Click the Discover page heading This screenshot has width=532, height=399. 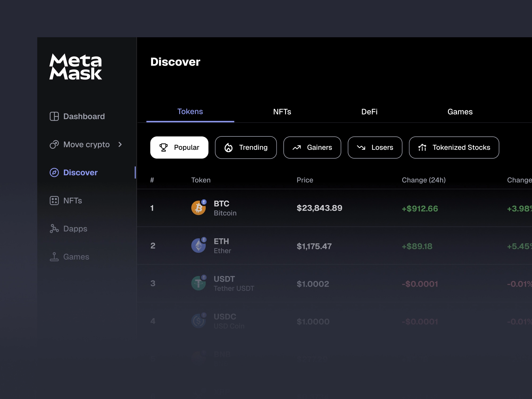(x=175, y=62)
